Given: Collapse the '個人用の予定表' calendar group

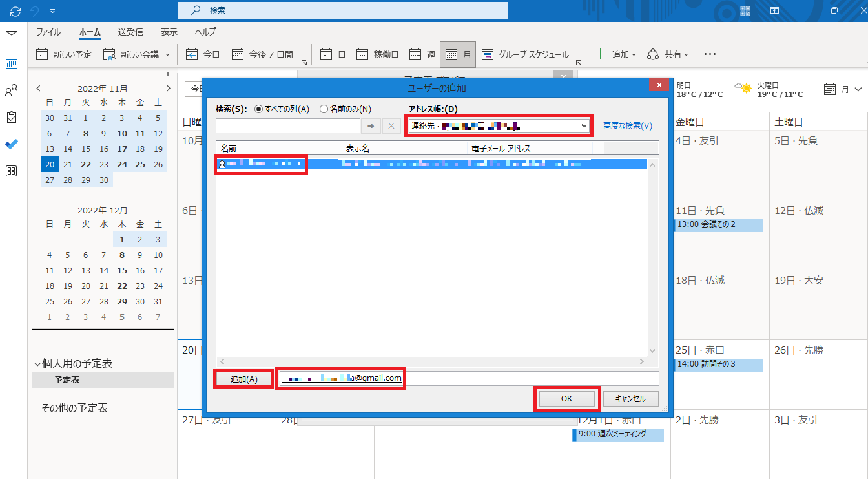Looking at the screenshot, I should pyautogui.click(x=37, y=364).
